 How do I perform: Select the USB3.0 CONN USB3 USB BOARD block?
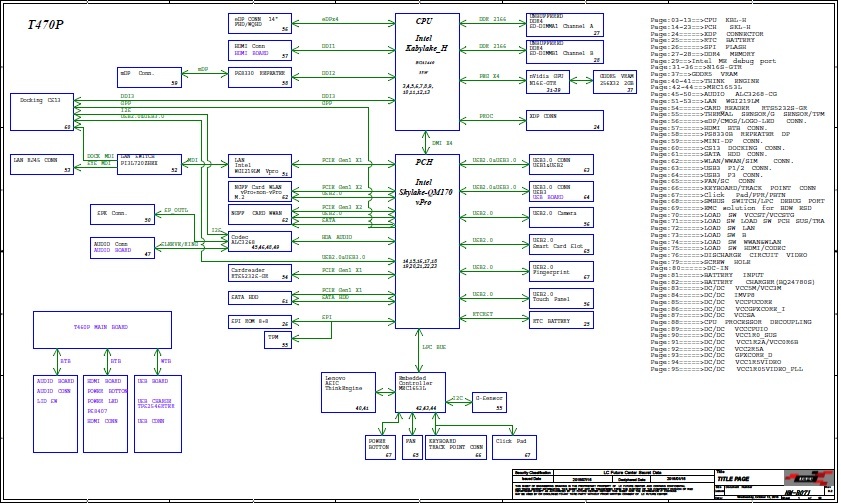[560, 191]
